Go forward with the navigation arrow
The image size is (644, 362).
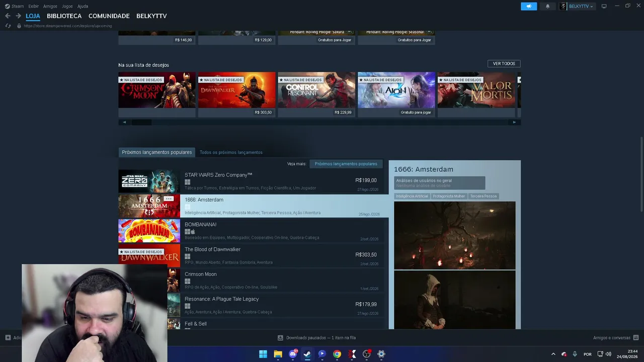pos(18,16)
